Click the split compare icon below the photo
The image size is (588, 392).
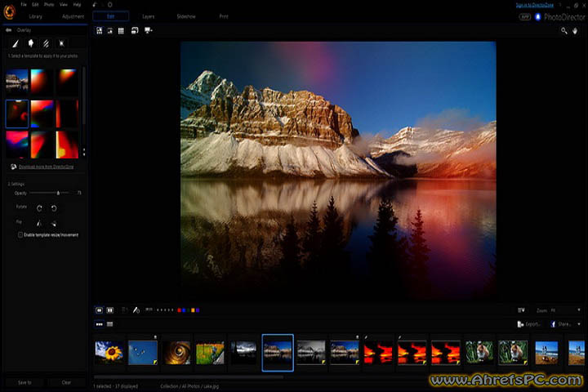(x=110, y=310)
